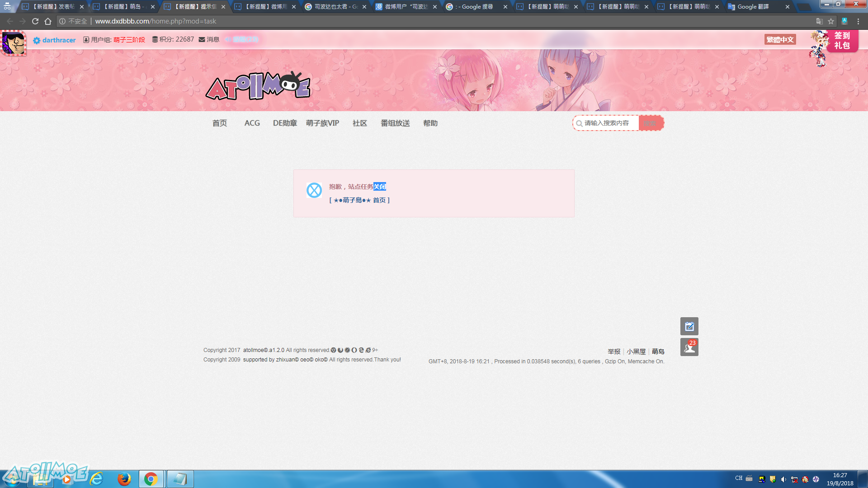The width and height of the screenshot is (868, 488).
Task: Click the Chrome taskbar button
Action: click(151, 479)
